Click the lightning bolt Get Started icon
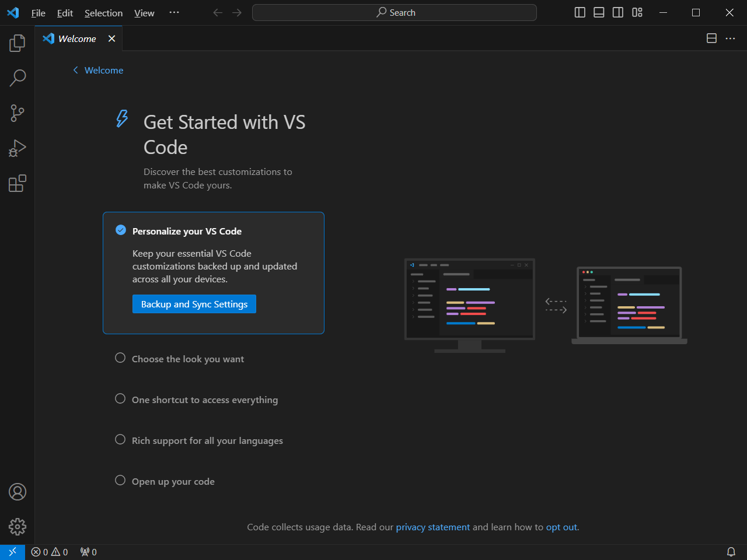Viewport: 747px width, 560px height. pos(121,118)
